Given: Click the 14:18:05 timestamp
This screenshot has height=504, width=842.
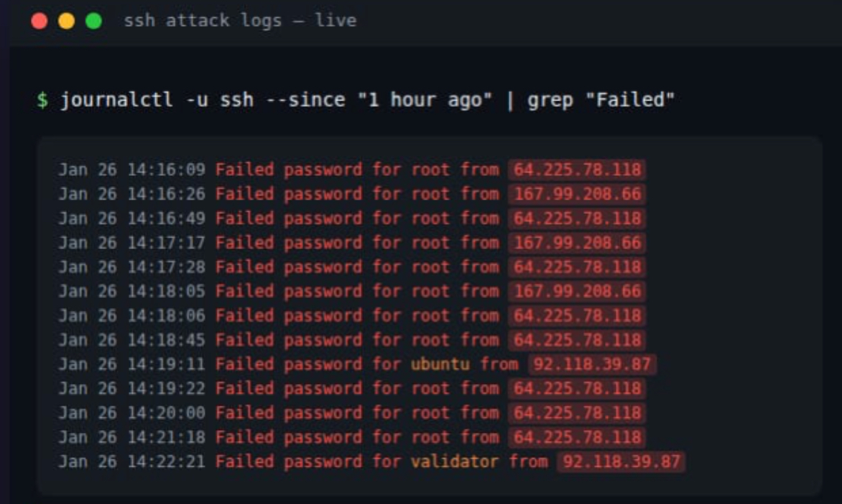Looking at the screenshot, I should point(166,291).
